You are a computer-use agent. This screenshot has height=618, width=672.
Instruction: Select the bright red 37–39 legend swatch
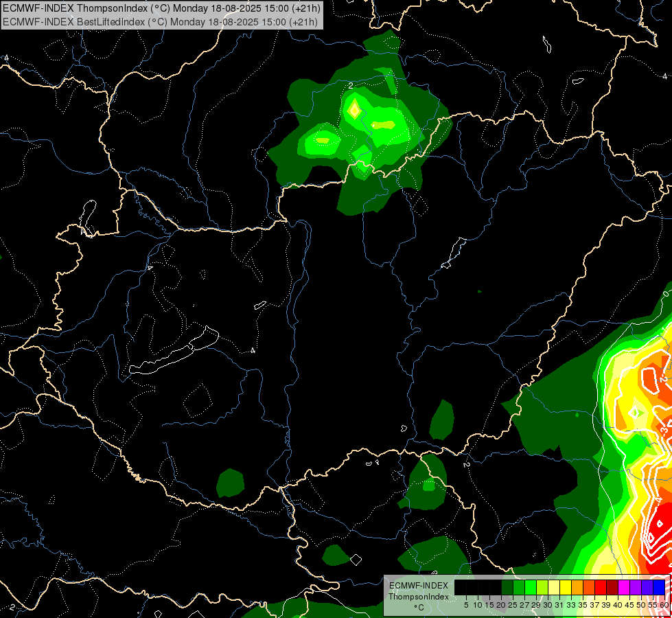[601, 588]
